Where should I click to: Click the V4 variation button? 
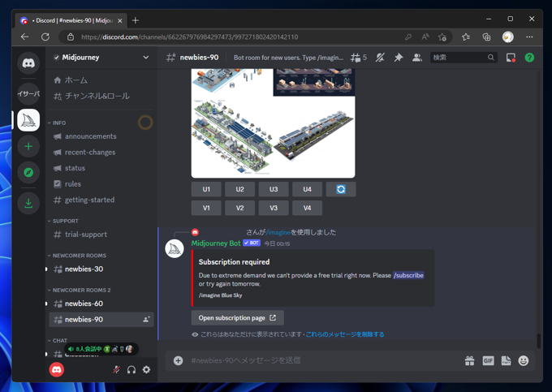pos(307,208)
